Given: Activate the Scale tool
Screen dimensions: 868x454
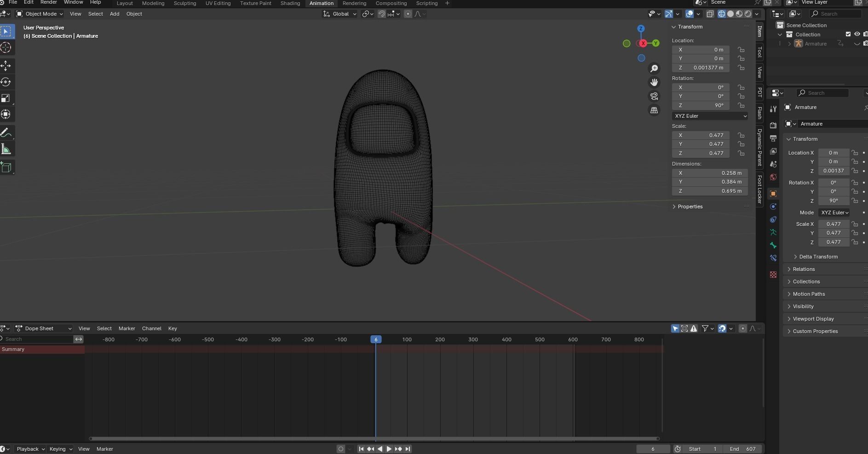Looking at the screenshot, I should pyautogui.click(x=6, y=98).
